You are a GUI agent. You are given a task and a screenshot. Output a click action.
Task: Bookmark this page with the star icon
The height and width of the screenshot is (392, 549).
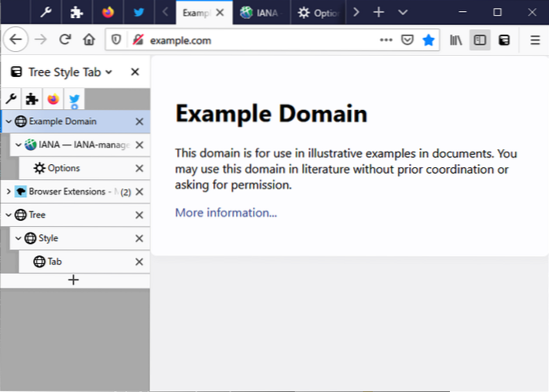pyautogui.click(x=429, y=40)
